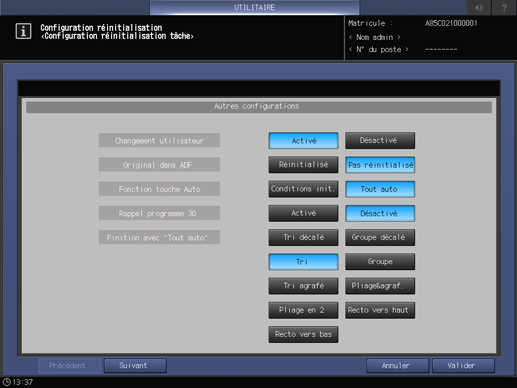Select the UTILITAIRE tab
Image resolution: width=517 pixels, height=388 pixels.
[x=254, y=7]
